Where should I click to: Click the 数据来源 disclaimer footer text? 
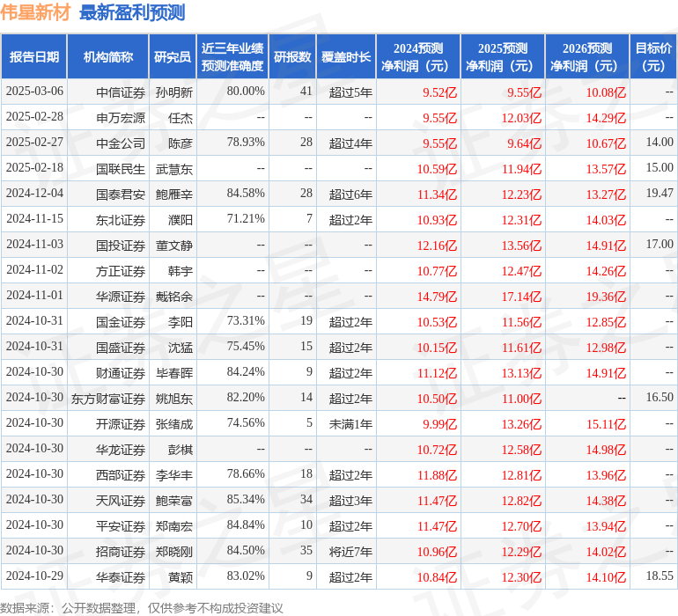pyautogui.click(x=142, y=608)
